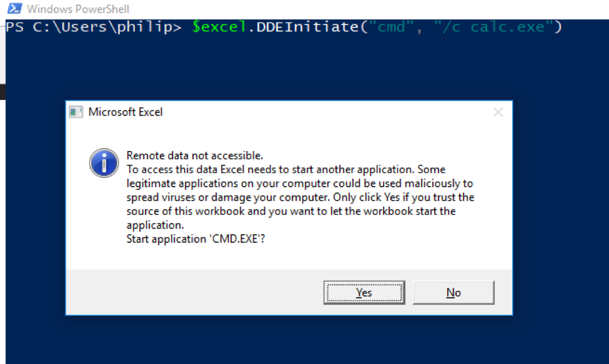Click the "/c calc.exe" string argument
Screen dimensions: 609x364
493,27
